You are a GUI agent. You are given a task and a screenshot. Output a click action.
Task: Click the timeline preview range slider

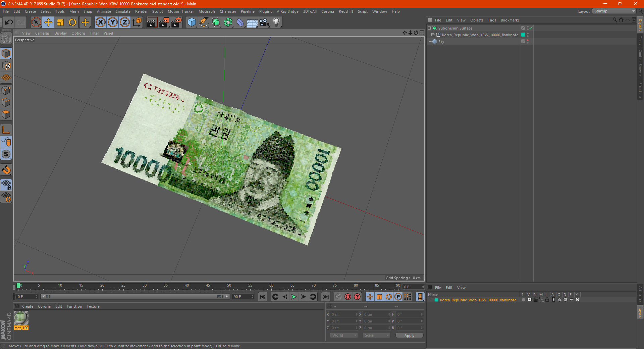click(135, 296)
